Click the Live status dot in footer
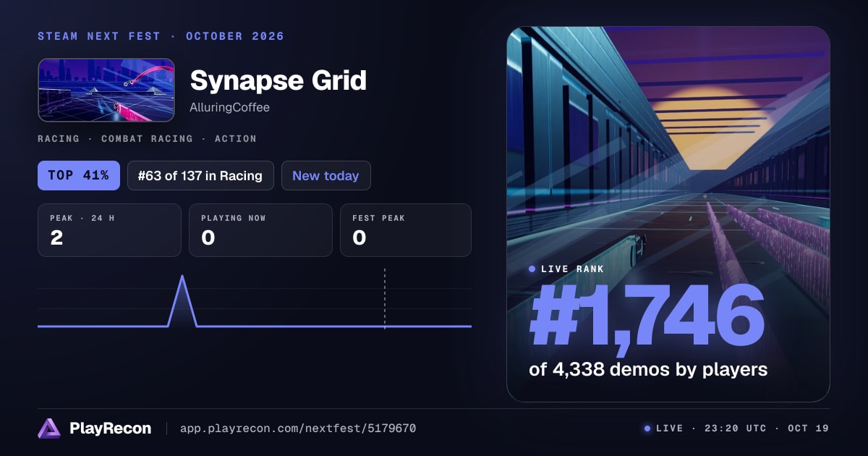Screen dimensions: 868x456 pos(647,428)
